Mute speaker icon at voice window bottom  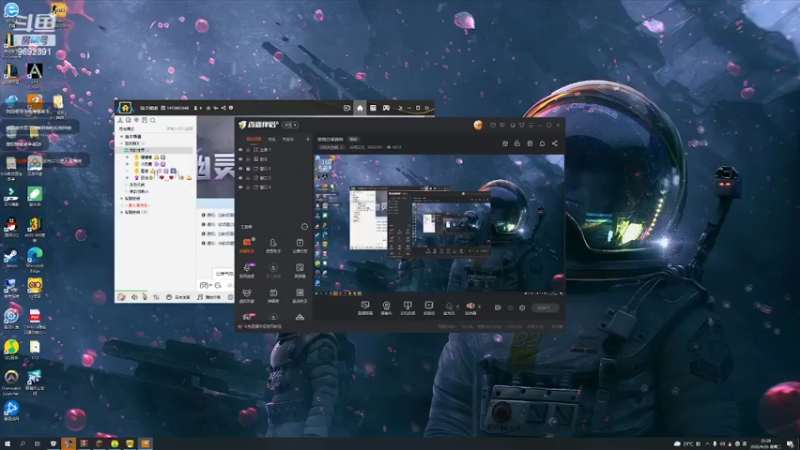[x=134, y=297]
